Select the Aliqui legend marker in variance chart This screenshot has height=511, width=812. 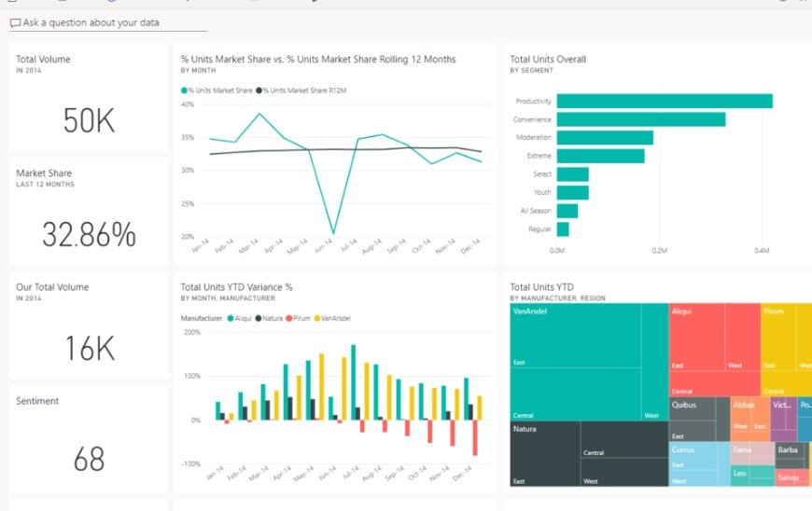[230, 318]
